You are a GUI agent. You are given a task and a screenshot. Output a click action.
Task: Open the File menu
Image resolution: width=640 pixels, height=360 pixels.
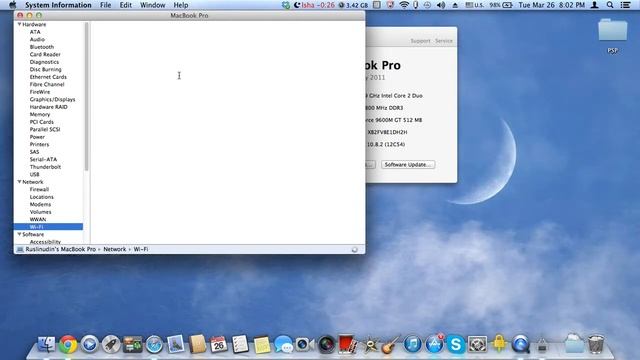(105, 5)
